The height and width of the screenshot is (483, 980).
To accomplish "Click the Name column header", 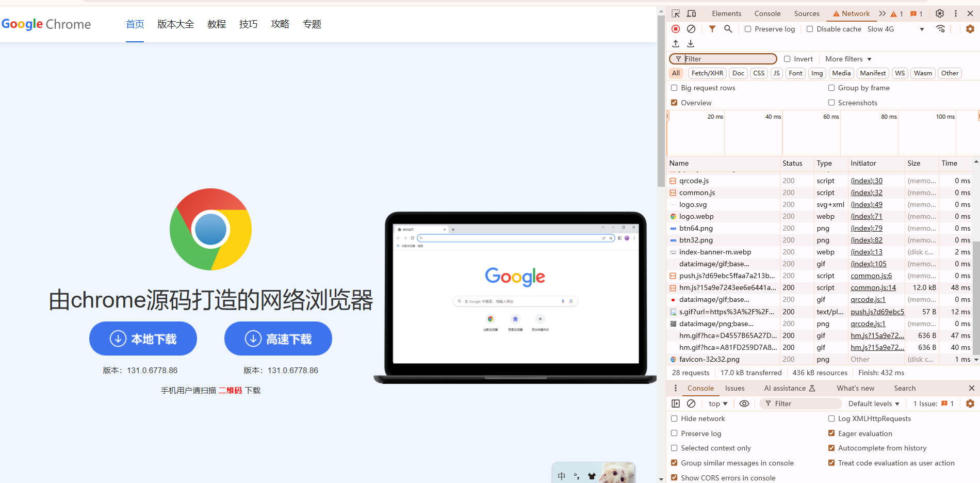I will pos(723,163).
